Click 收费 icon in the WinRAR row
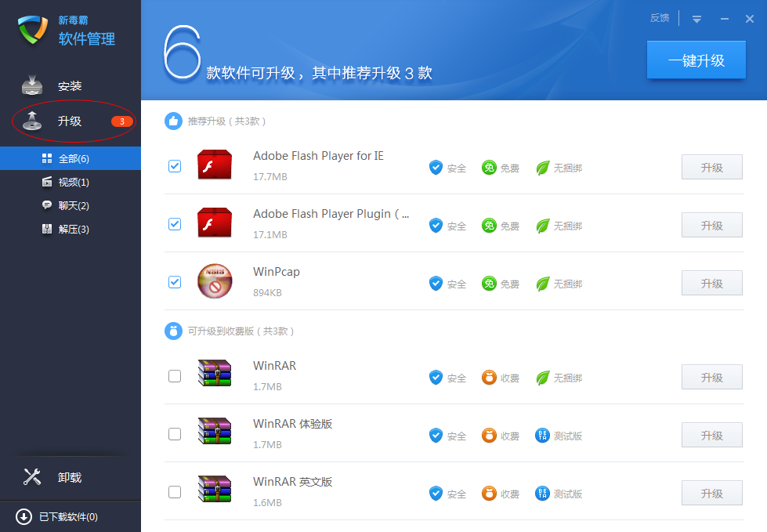The image size is (767, 532). pyautogui.click(x=489, y=378)
